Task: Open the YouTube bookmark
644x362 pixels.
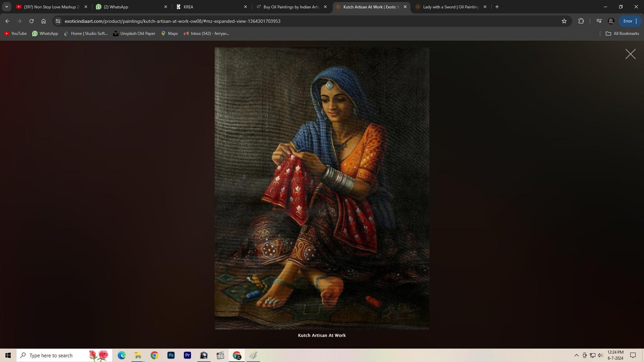Action: [15, 33]
